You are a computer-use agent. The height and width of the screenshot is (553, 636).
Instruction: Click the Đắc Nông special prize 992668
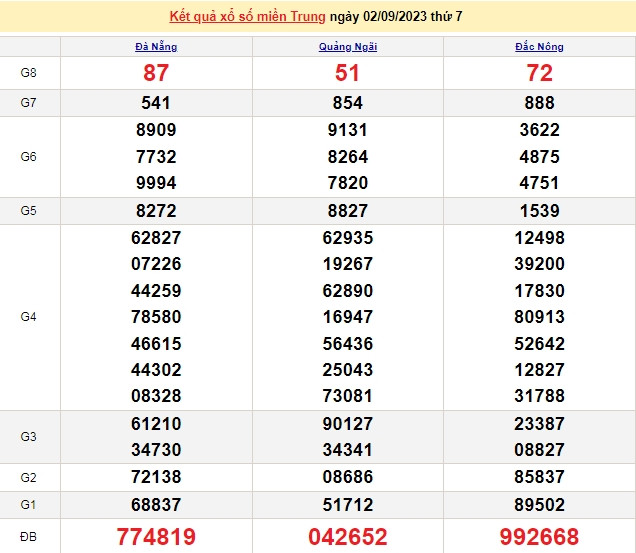tap(540, 537)
